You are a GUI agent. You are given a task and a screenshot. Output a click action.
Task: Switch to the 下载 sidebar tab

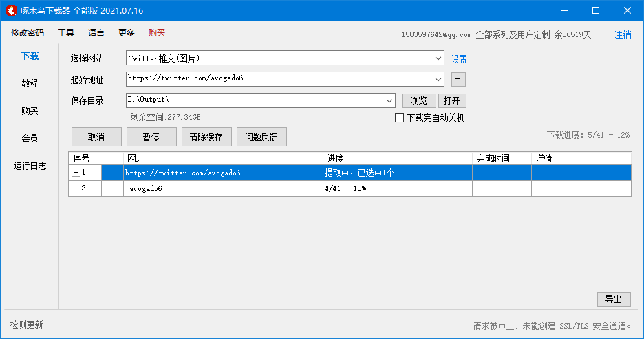30,56
